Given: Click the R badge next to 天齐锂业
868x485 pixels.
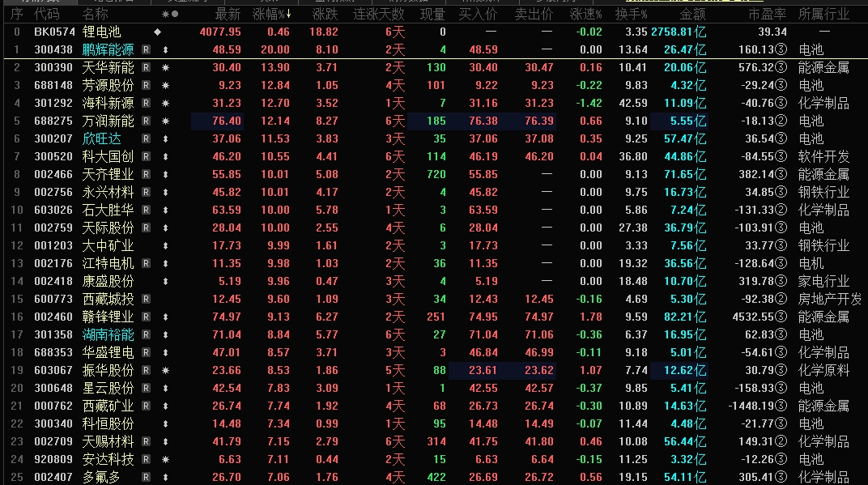Looking at the screenshot, I should 146,174.
